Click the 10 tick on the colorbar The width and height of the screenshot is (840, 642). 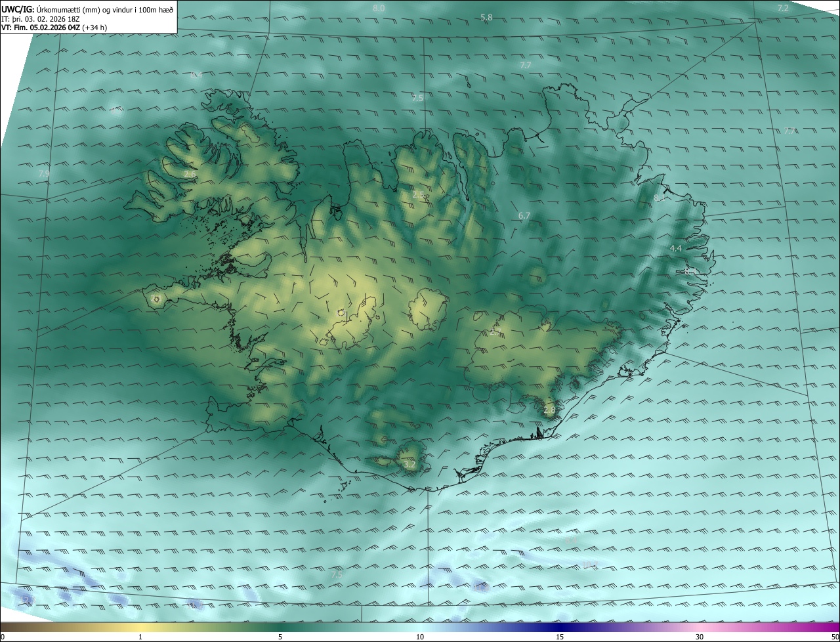coord(420,637)
